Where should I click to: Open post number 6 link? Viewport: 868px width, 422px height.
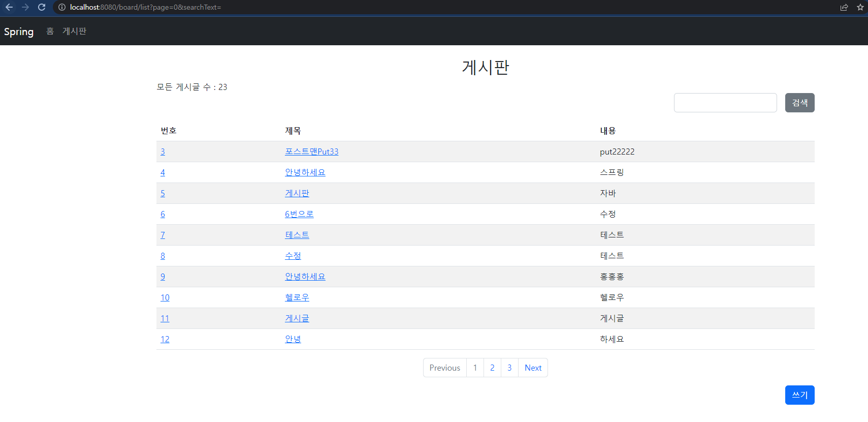(163, 214)
